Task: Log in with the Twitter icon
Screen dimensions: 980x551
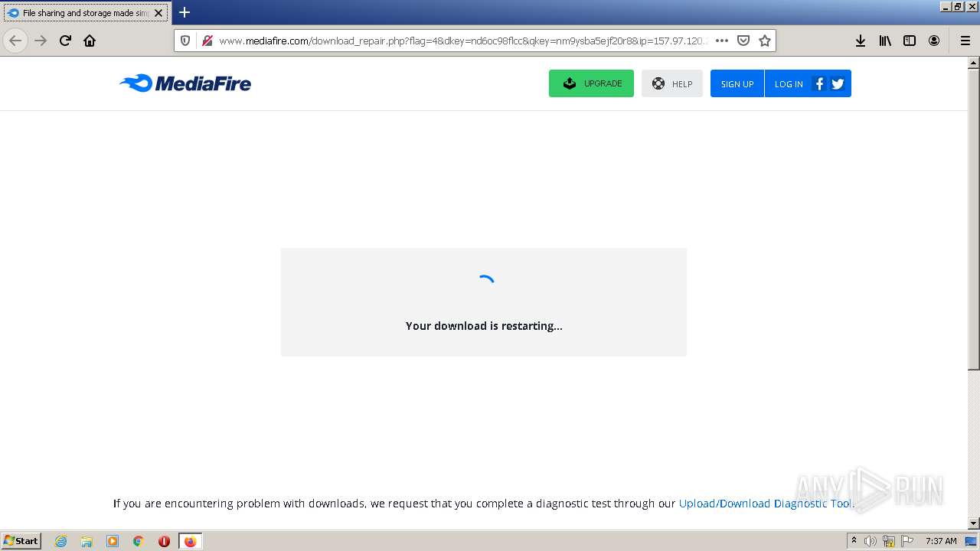Action: coord(838,83)
